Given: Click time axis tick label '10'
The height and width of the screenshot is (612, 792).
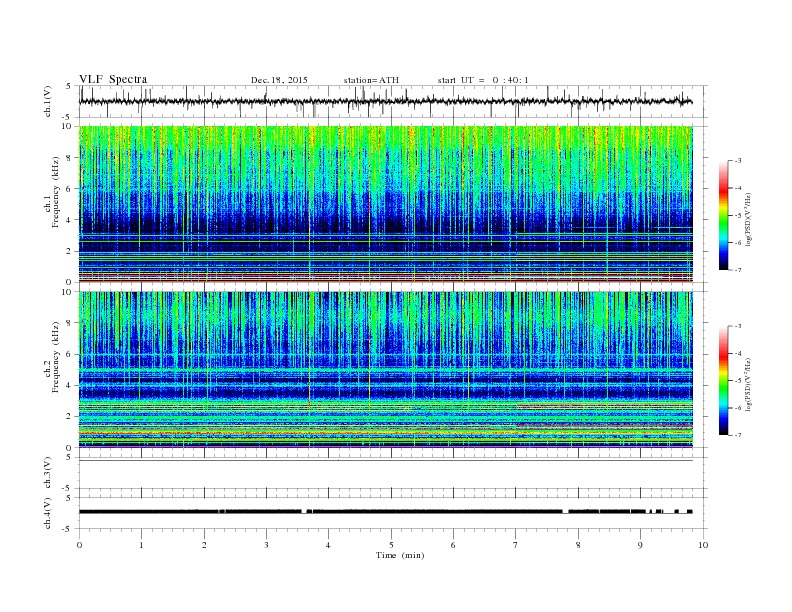Looking at the screenshot, I should 703,545.
